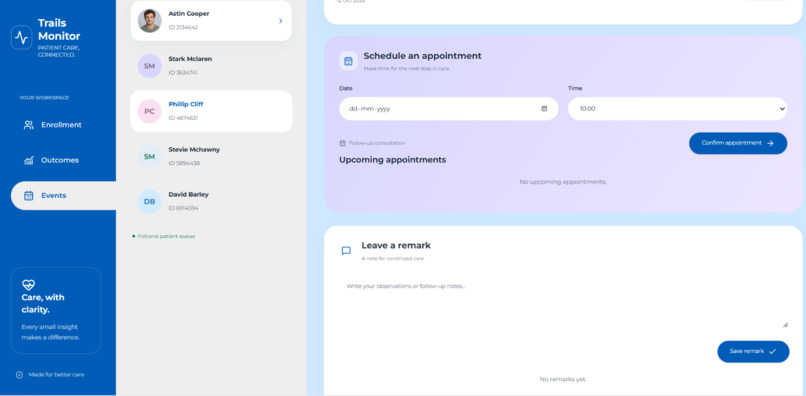Click the remark observations text area

(x=564, y=302)
